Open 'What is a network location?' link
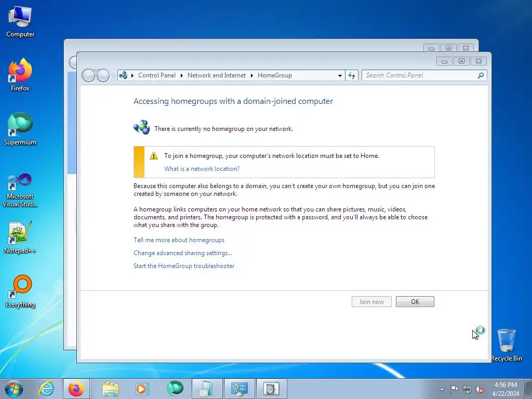 [202, 169]
